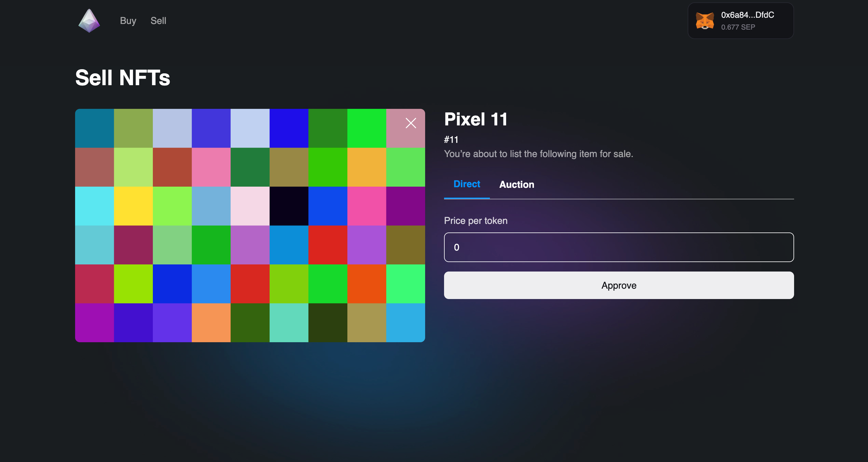
Task: Click the 0.677 SEP balance text
Action: tap(738, 27)
